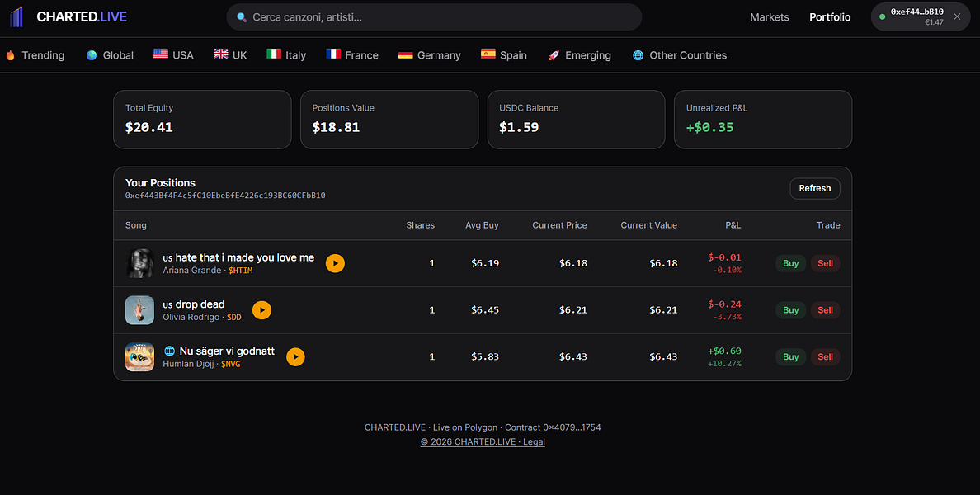The image size is (980, 495).
Task: Switch to the Germany market
Action: click(430, 55)
